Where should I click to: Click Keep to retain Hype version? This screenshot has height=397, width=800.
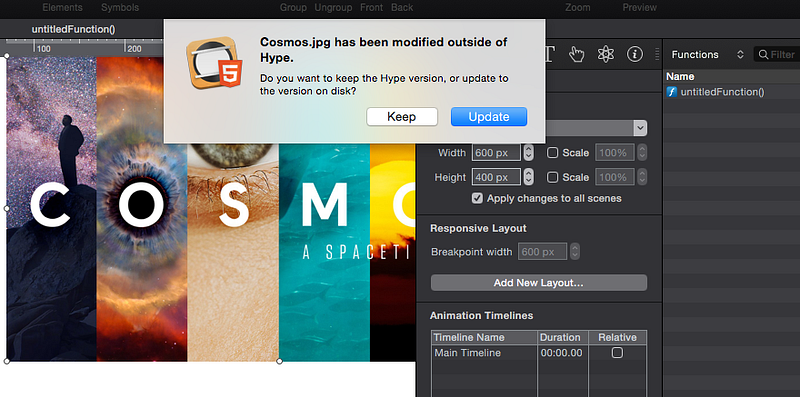402,117
